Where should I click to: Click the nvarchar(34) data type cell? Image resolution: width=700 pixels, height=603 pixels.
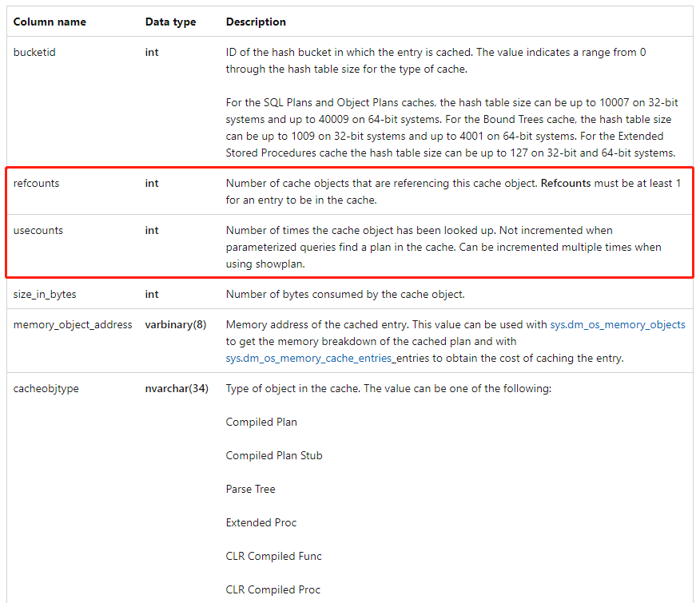pyautogui.click(x=177, y=389)
